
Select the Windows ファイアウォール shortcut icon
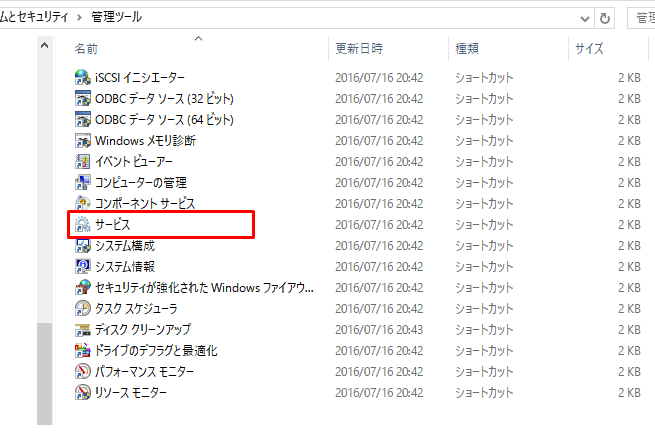tap(83, 288)
